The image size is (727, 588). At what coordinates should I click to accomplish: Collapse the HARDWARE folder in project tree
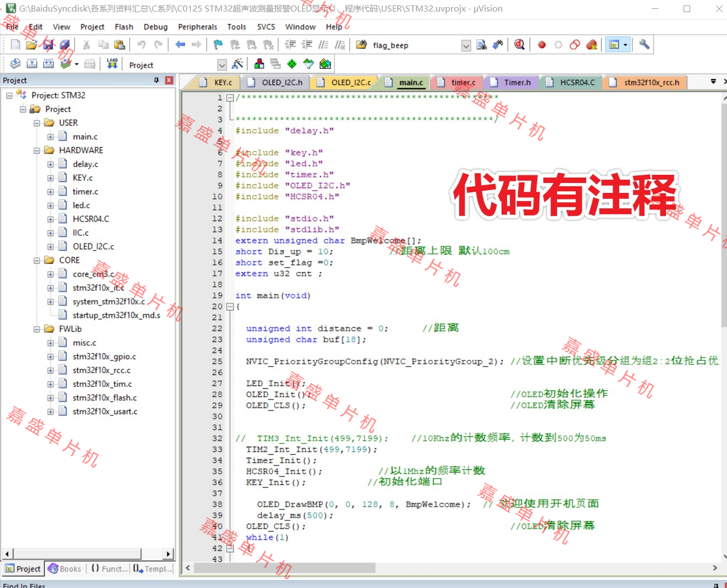point(37,151)
